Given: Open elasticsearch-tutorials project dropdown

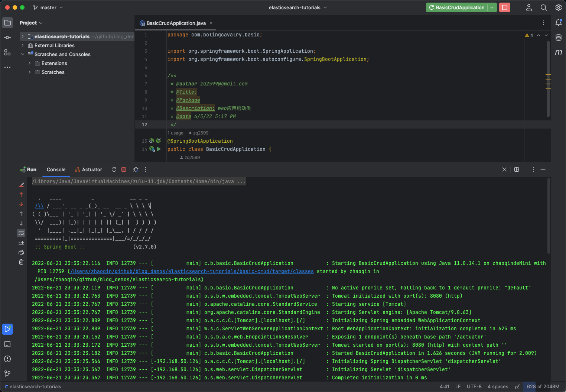Looking at the screenshot, I should click(x=298, y=7).
